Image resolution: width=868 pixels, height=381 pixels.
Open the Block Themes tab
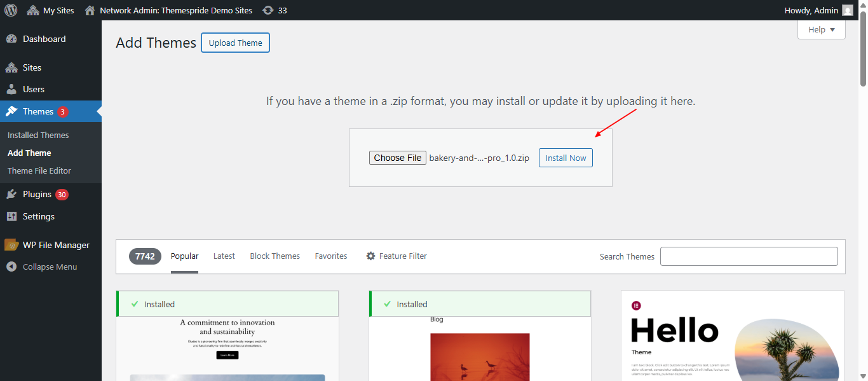(275, 256)
